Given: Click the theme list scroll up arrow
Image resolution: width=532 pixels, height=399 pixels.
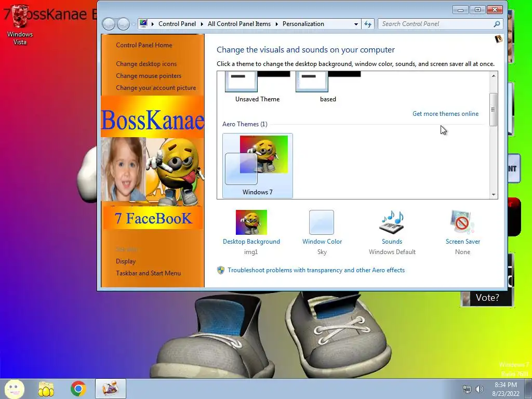Looking at the screenshot, I should 494,76.
